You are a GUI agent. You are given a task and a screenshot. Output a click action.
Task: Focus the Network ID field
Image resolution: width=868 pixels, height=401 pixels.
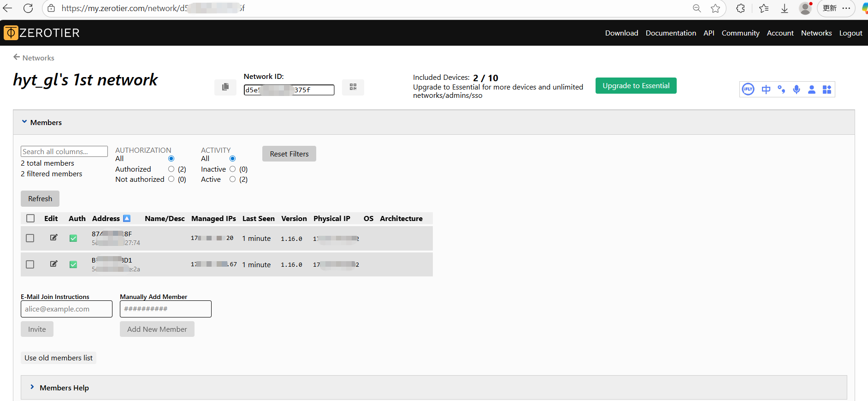pyautogui.click(x=289, y=90)
